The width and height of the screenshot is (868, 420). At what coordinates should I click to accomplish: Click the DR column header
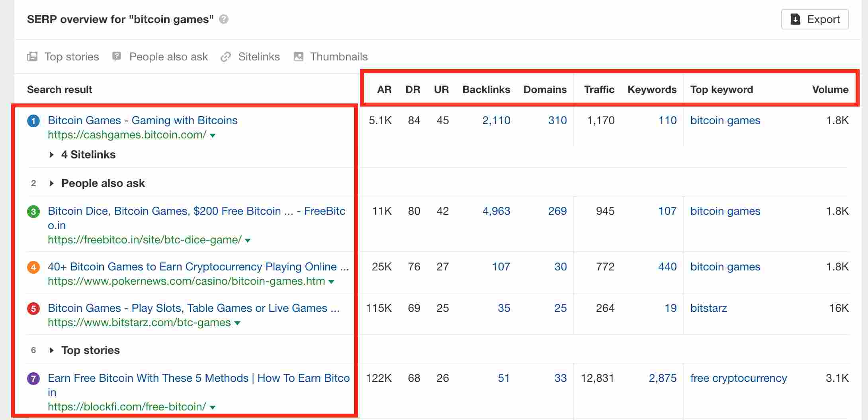pos(413,89)
